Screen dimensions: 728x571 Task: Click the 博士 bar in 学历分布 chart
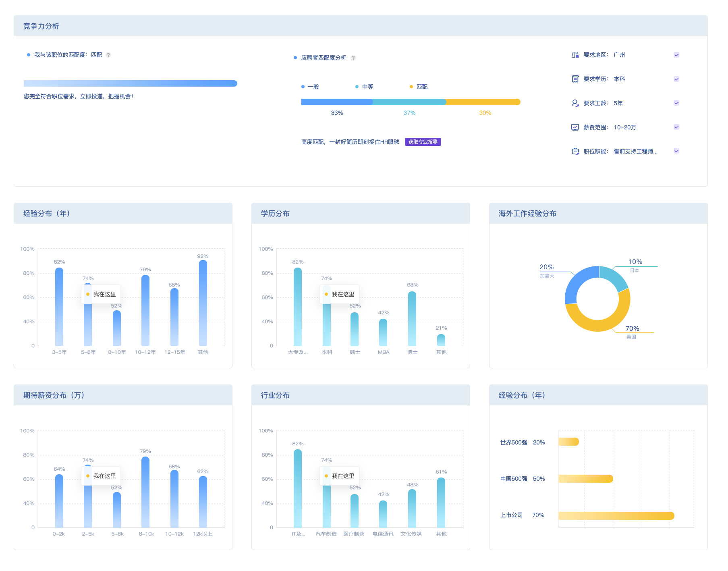click(x=412, y=318)
